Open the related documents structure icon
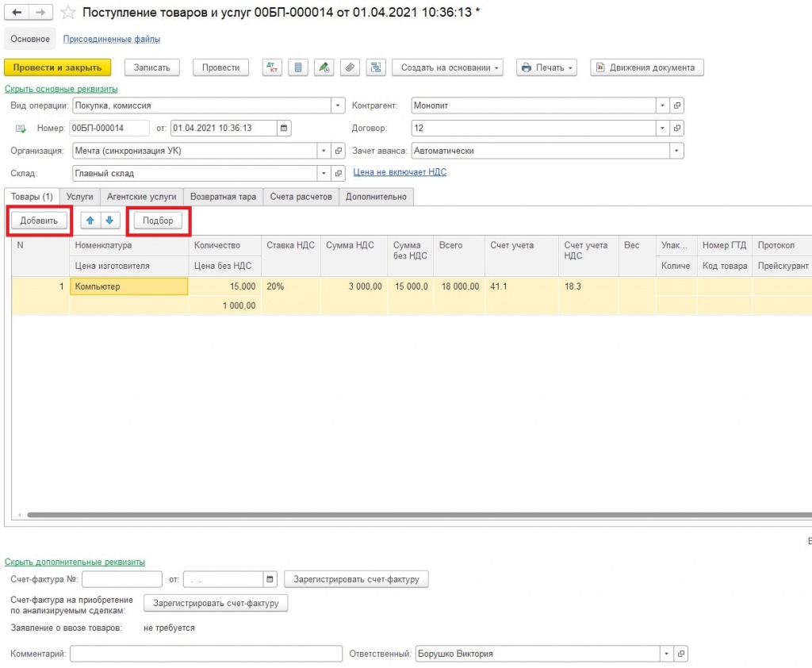Screen dimensions: 812x668 coord(376,67)
